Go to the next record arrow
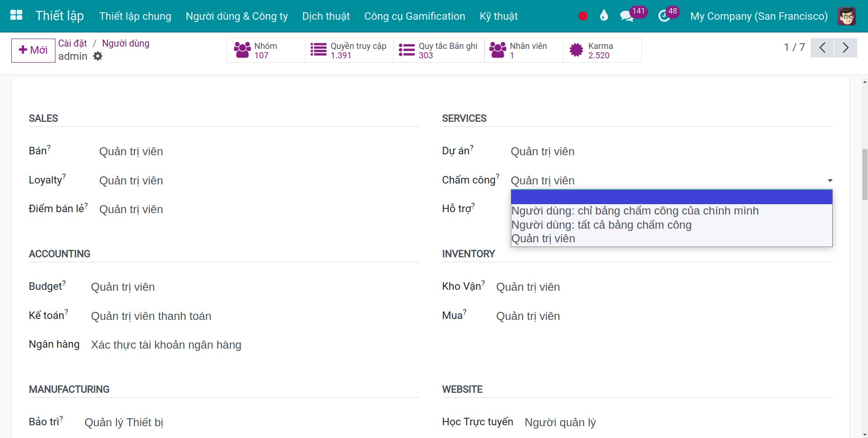 (845, 48)
